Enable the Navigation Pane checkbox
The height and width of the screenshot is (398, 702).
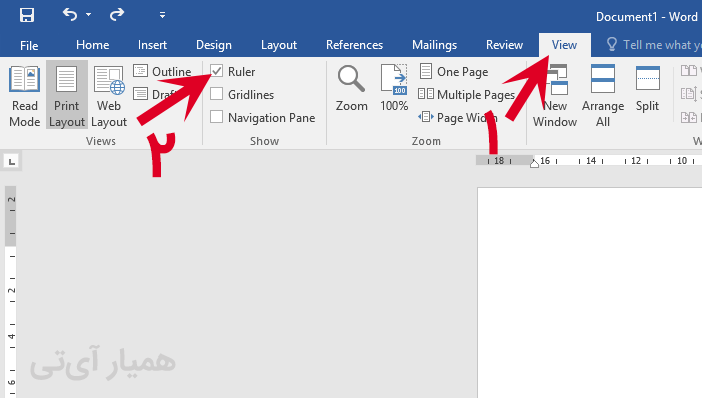(217, 117)
